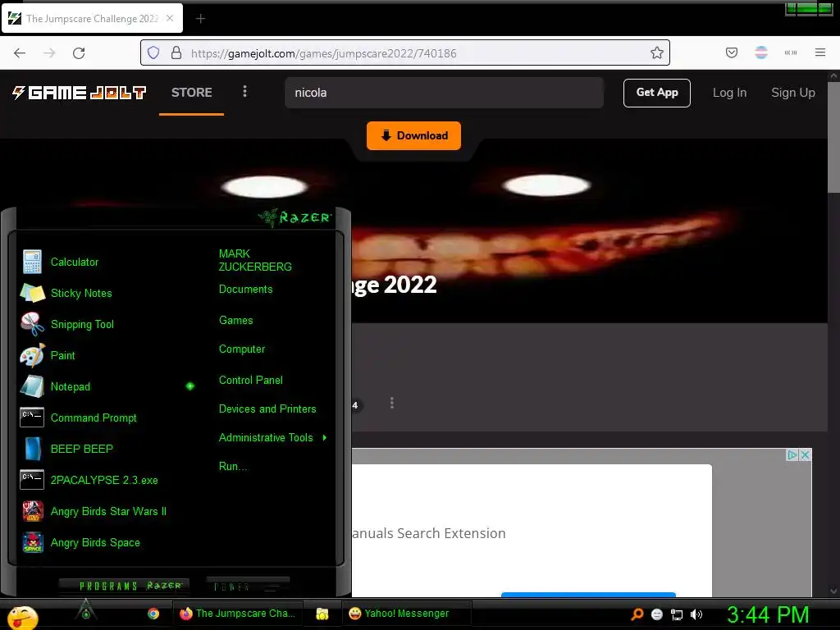Switch to the STORE tab on Game Jolt
Viewport: 840px width, 630px height.
(x=191, y=92)
